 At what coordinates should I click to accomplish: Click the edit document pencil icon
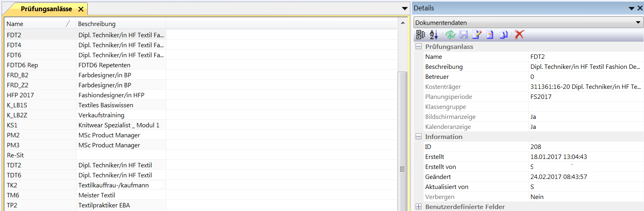tap(476, 35)
